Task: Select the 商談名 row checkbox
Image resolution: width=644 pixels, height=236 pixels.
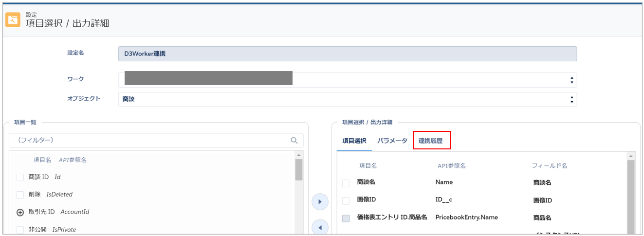Action: (346, 183)
